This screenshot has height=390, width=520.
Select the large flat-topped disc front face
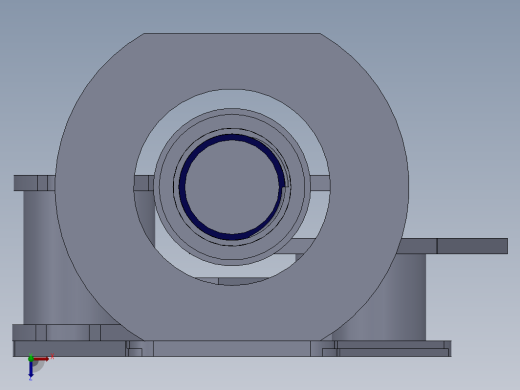pos(231,60)
